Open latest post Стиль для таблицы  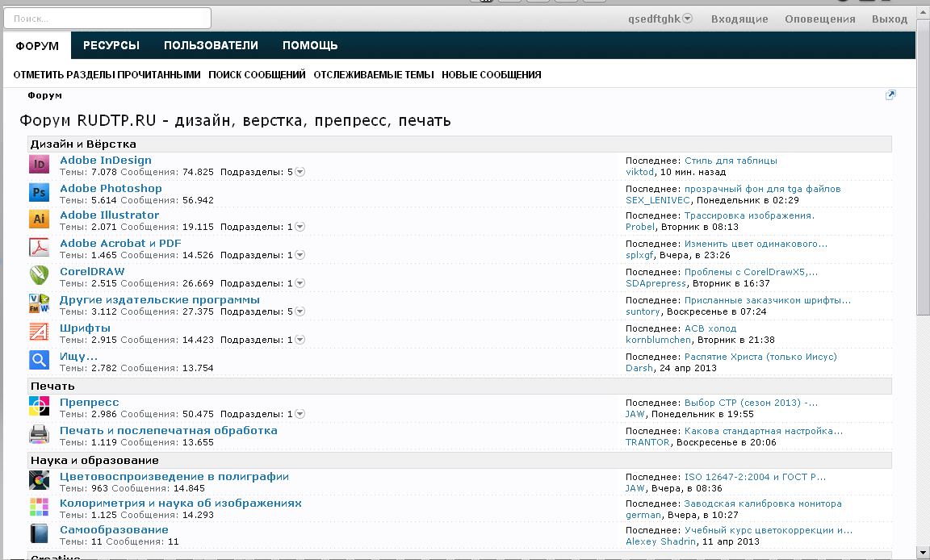(x=731, y=161)
